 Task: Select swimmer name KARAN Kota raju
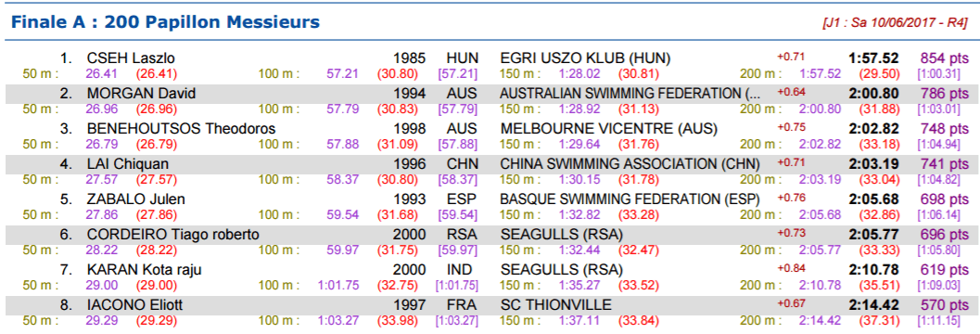tap(145, 270)
